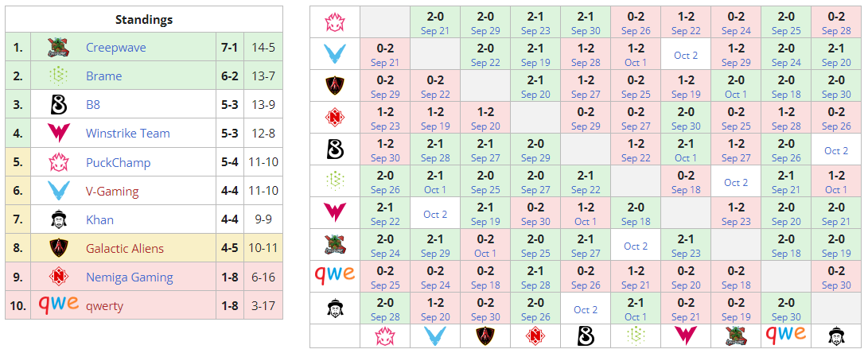The width and height of the screenshot is (868, 353).
Task: Click the qwe logo in the crosstable's bottom row
Action: pyautogui.click(x=785, y=334)
